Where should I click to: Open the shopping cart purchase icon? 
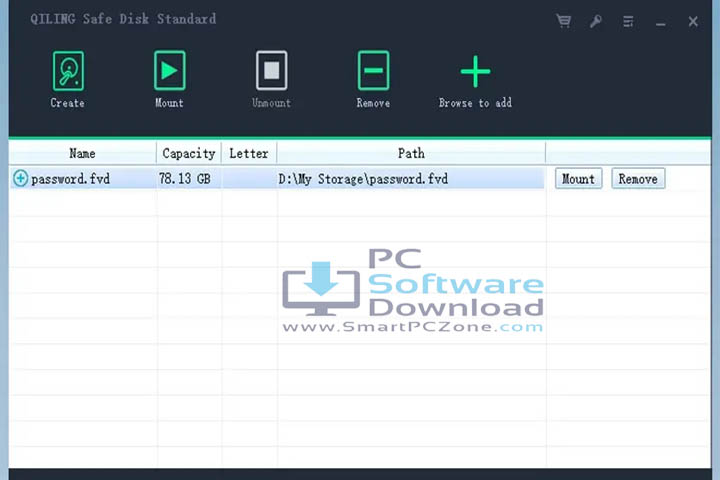coord(563,21)
